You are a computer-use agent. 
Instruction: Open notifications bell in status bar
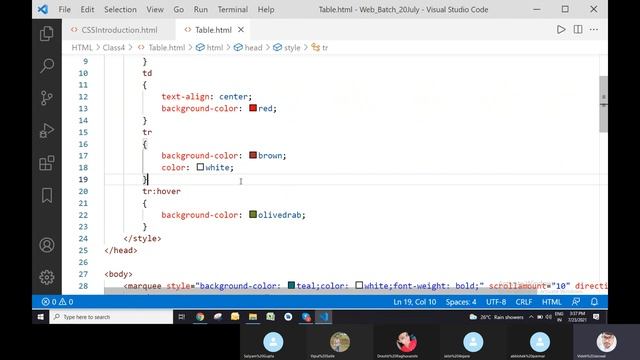[x=594, y=302]
